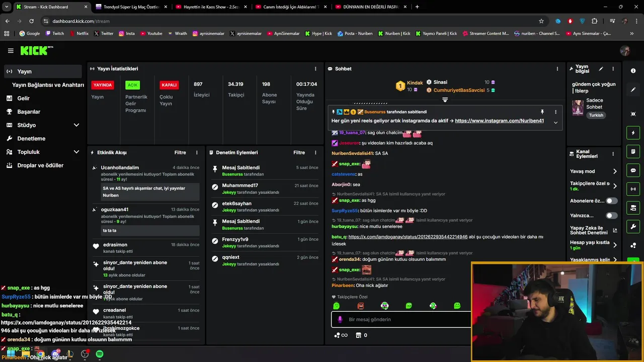Open the Sohbet panel three-dot menu

click(557, 68)
